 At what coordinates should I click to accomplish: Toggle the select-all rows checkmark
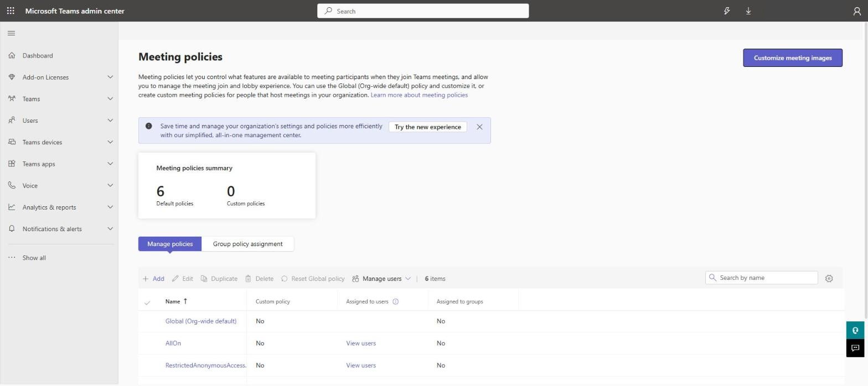(147, 302)
